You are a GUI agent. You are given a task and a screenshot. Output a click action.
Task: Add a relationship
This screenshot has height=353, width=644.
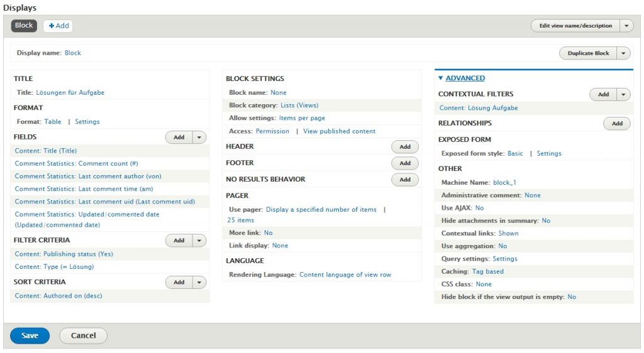[x=616, y=124]
